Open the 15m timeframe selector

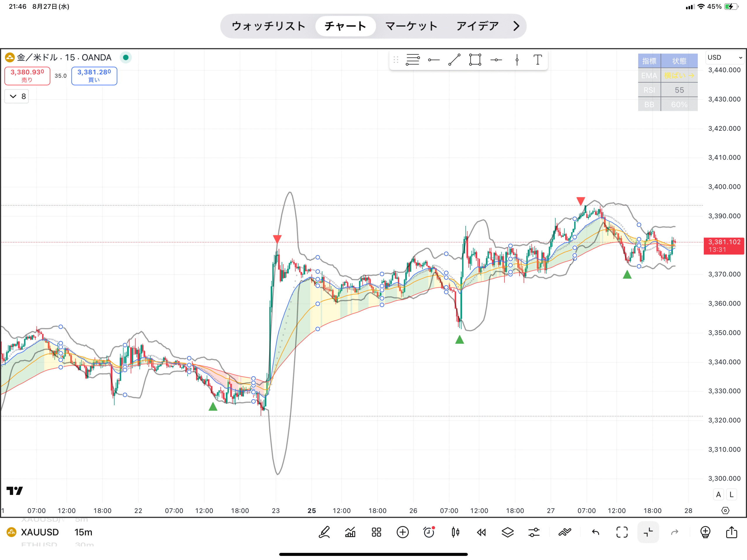pyautogui.click(x=83, y=532)
